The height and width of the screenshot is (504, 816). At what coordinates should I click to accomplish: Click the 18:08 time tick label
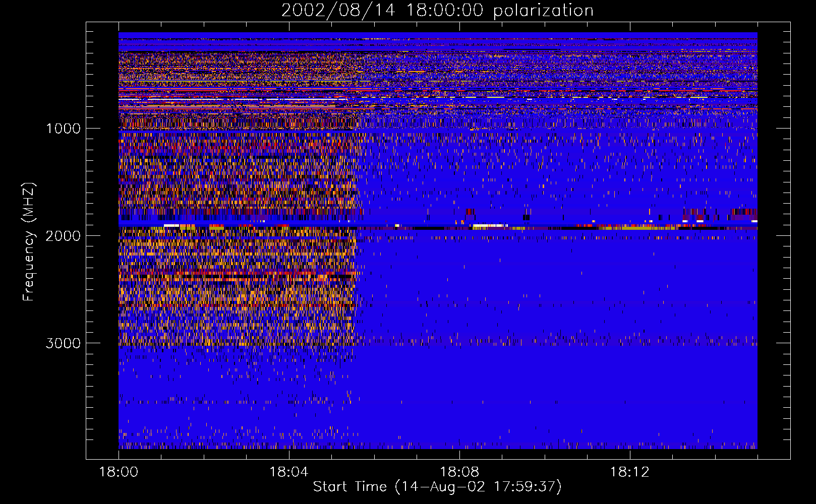click(459, 472)
